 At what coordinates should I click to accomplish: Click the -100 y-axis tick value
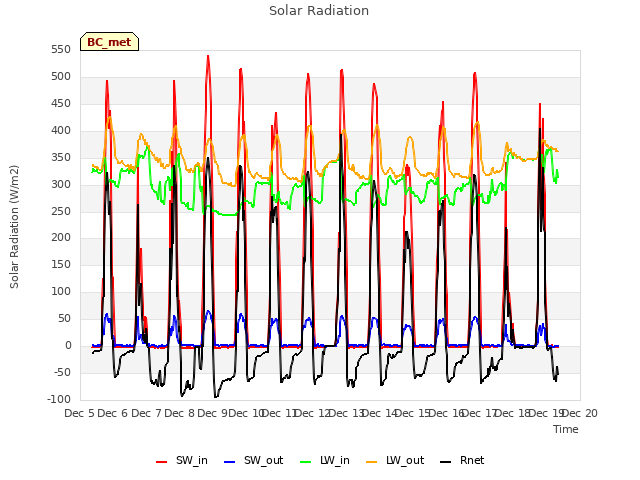tap(59, 399)
